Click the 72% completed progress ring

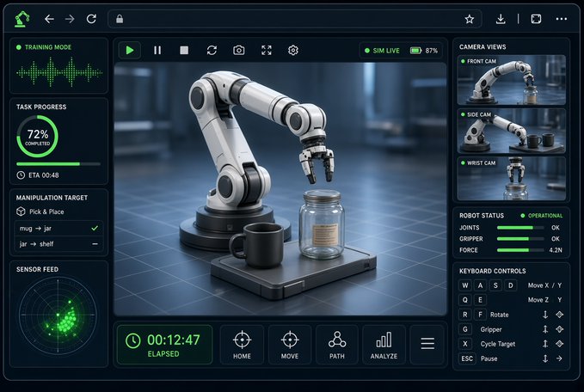click(x=37, y=136)
